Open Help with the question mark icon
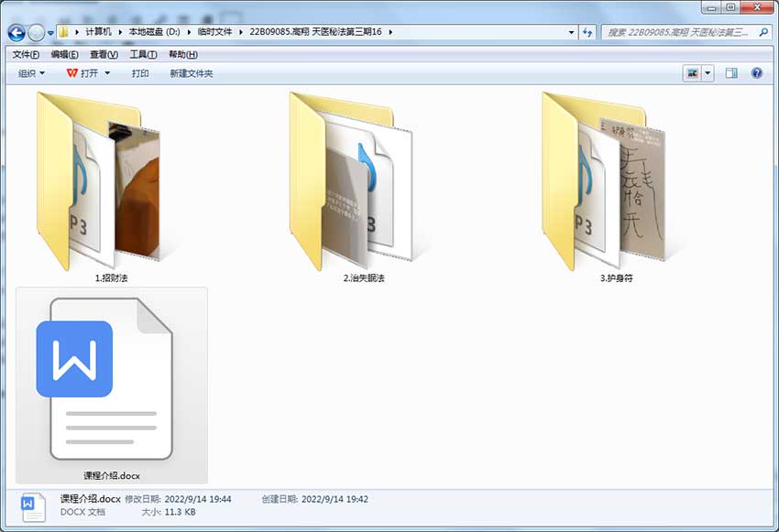 [757, 73]
